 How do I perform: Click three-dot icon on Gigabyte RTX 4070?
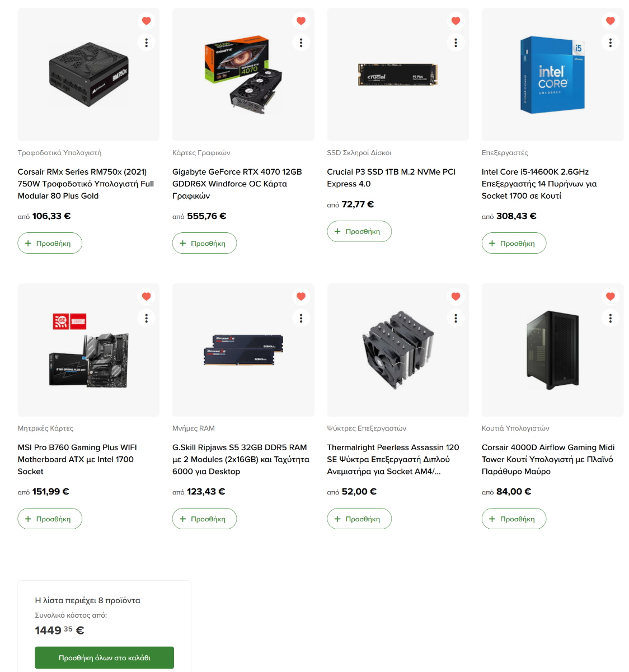click(301, 43)
